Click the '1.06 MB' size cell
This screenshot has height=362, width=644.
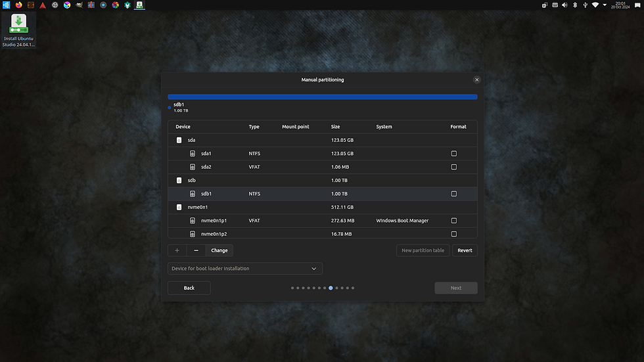[x=340, y=167]
